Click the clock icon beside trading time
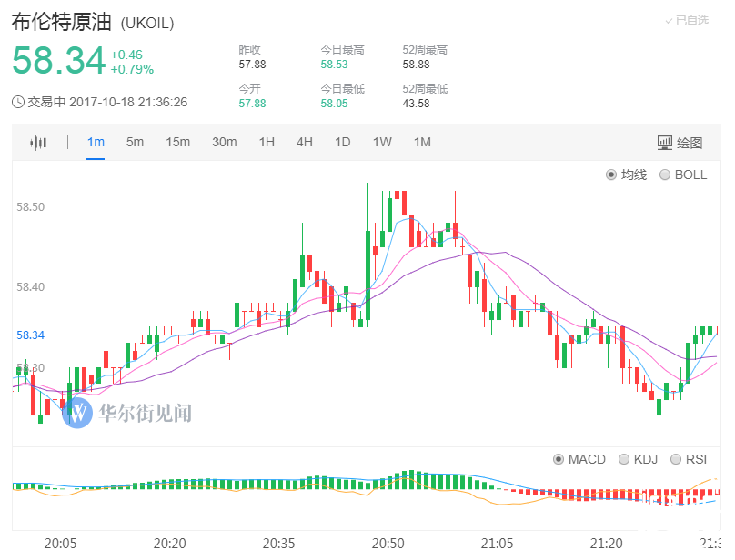Viewport: 735px width, 560px height. 18,102
